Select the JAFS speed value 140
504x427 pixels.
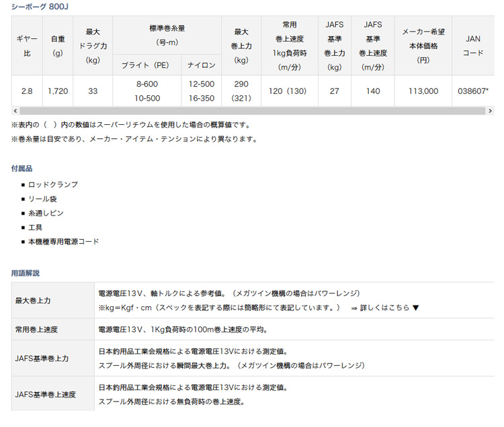tap(373, 91)
